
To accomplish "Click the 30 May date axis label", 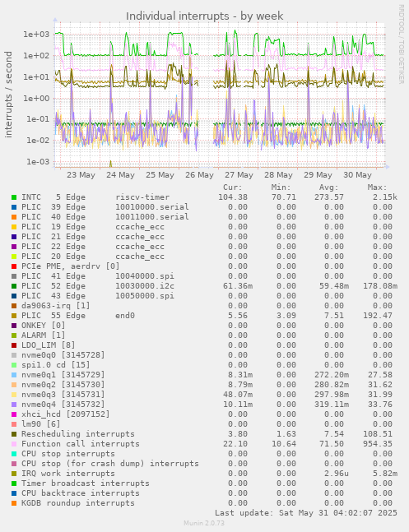I will click(357, 175).
